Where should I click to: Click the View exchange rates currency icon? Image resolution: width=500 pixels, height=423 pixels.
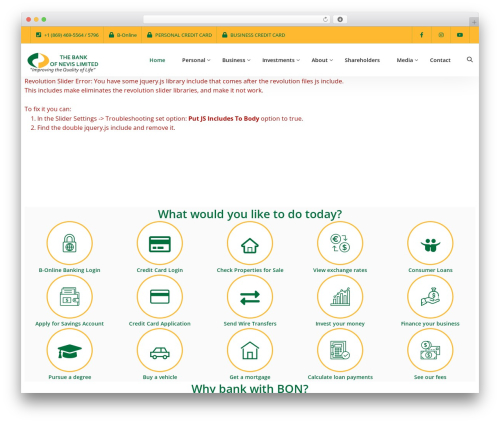tap(340, 243)
